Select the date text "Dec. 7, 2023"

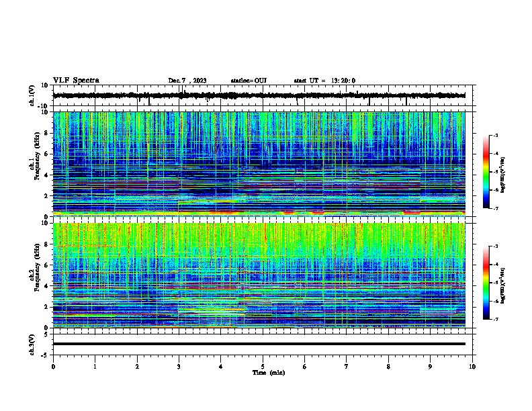(187, 81)
